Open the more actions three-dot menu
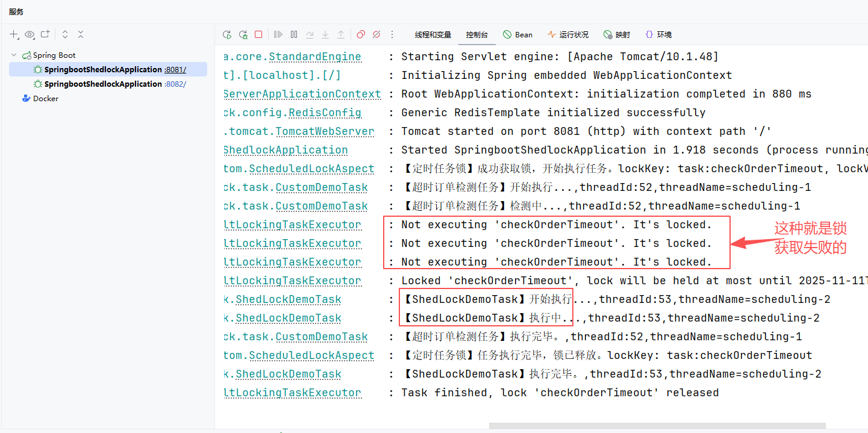This screenshot has width=868, height=433. 392,35
